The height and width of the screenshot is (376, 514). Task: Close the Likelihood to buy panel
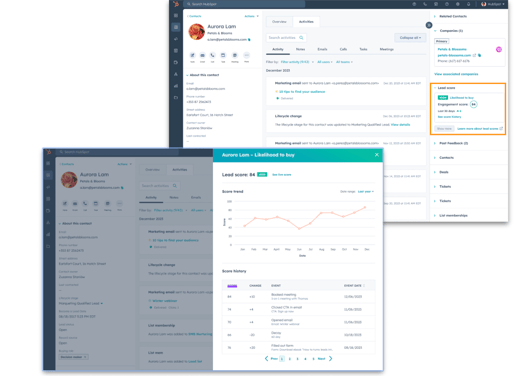click(377, 155)
